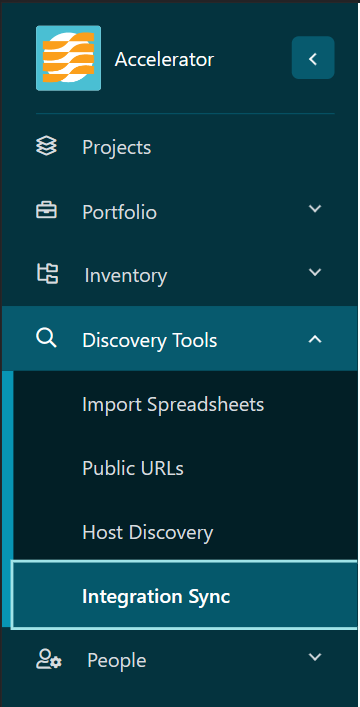Open Host Discovery page
The height and width of the screenshot is (707, 360).
pyautogui.click(x=148, y=533)
